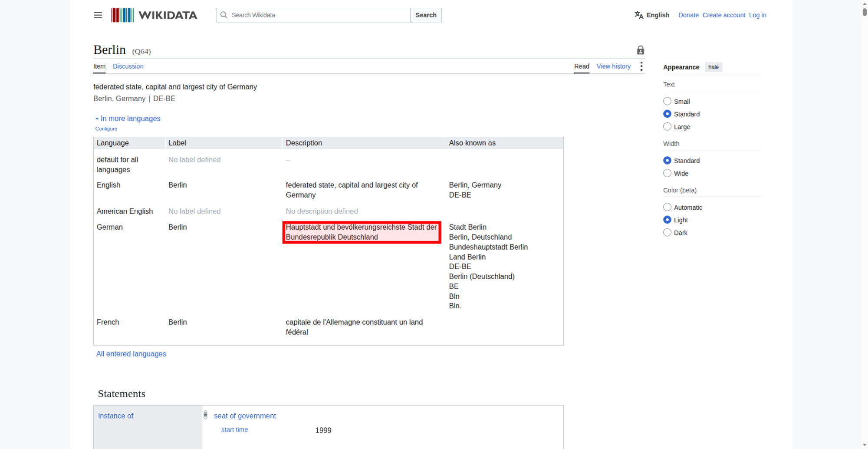The height and width of the screenshot is (449, 868).
Task: Select Automatic color mode
Action: (667, 207)
